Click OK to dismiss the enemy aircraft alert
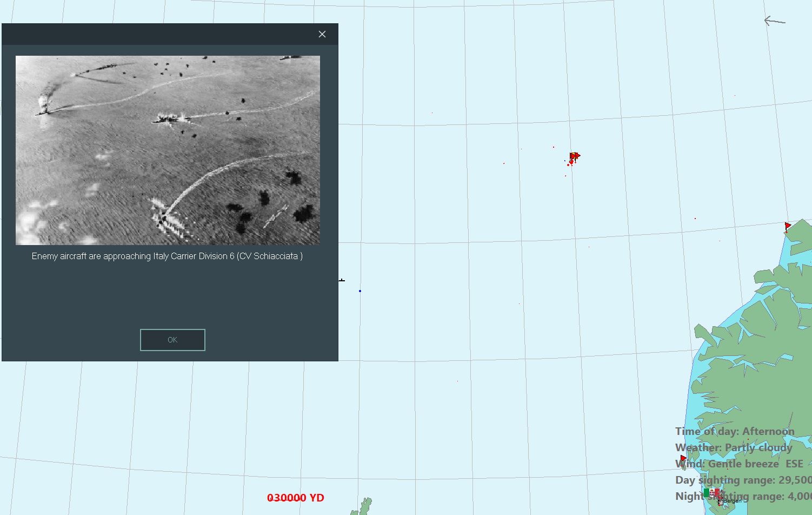Viewport: 812px width, 515px height. 172,340
